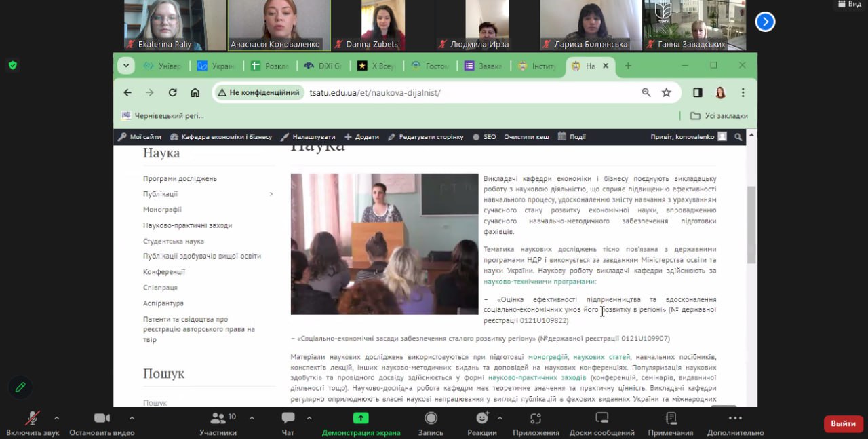Click green Screen Share button

pyautogui.click(x=361, y=423)
